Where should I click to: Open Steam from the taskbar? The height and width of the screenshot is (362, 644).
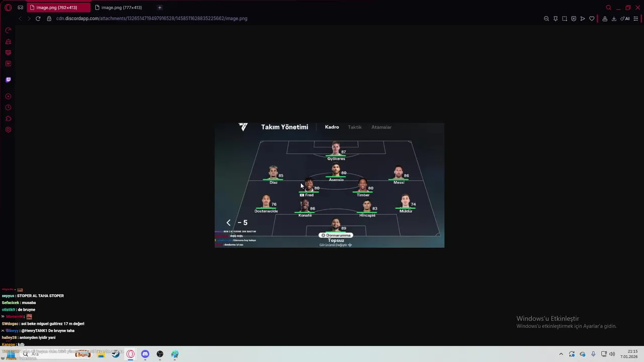(x=116, y=354)
